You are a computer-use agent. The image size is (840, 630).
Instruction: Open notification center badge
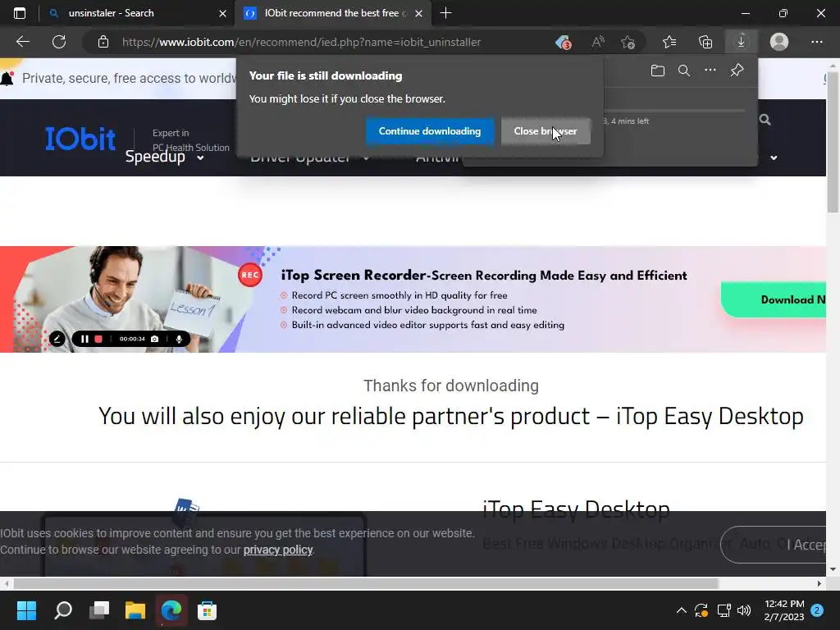pos(817,610)
